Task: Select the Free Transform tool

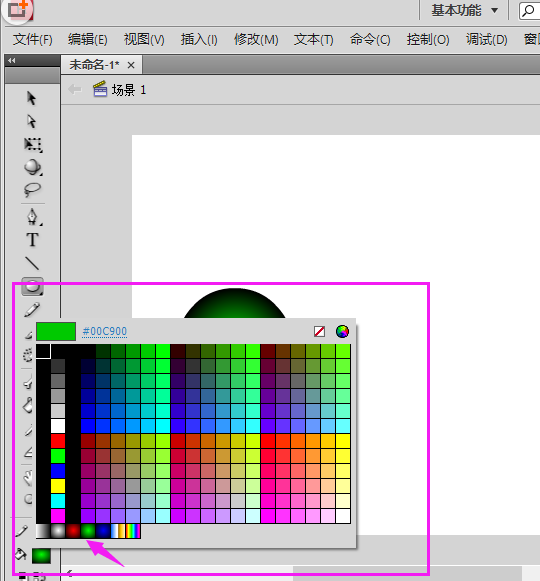Action: click(33, 145)
